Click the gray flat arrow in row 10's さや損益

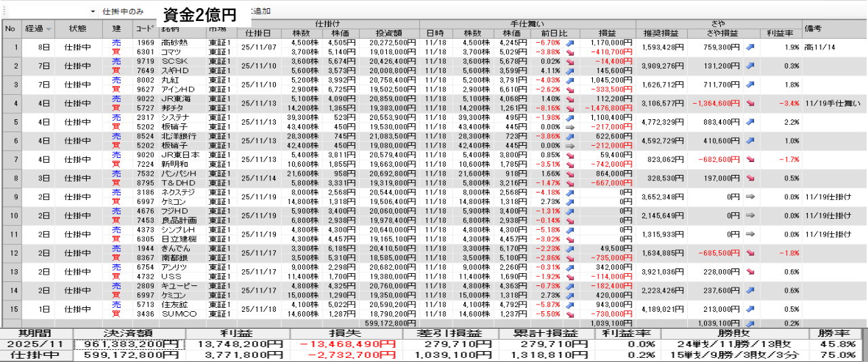[750, 216]
